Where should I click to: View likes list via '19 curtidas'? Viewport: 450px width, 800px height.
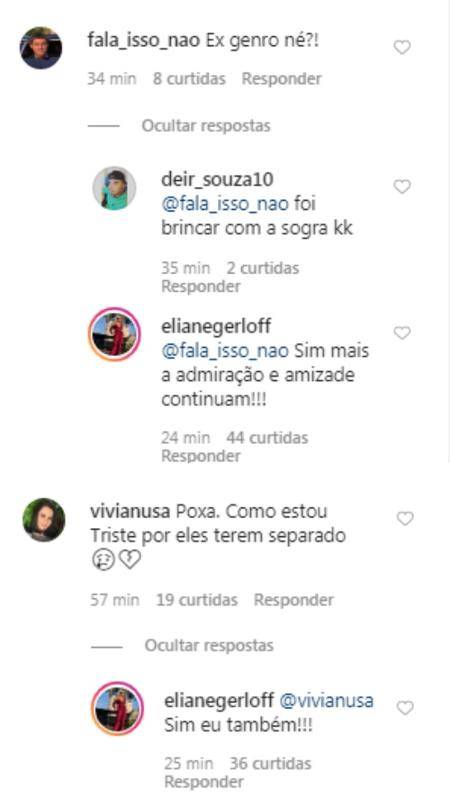pos(197,600)
